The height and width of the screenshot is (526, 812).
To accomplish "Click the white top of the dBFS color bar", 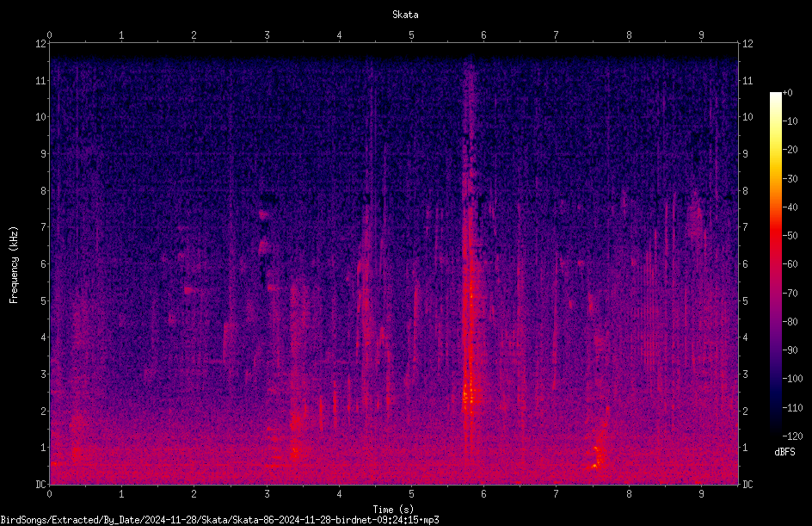I will click(x=775, y=96).
